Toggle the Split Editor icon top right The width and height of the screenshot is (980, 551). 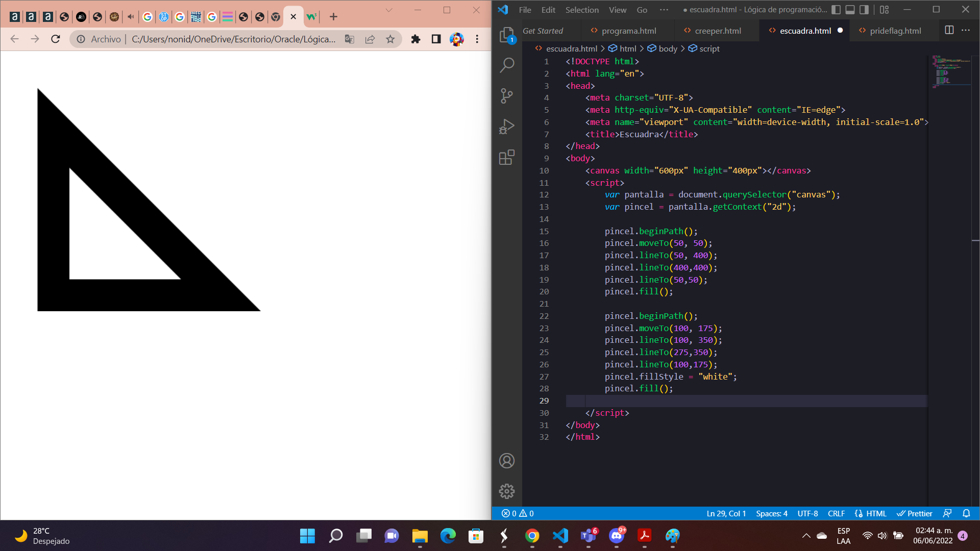pyautogui.click(x=949, y=30)
